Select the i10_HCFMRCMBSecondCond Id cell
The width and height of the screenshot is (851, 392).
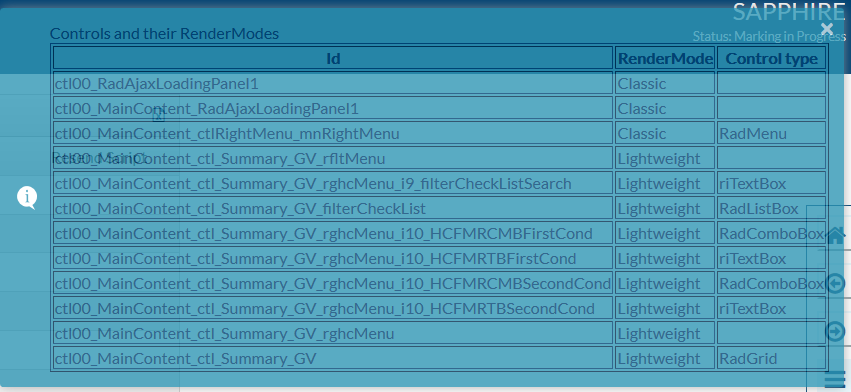333,283
